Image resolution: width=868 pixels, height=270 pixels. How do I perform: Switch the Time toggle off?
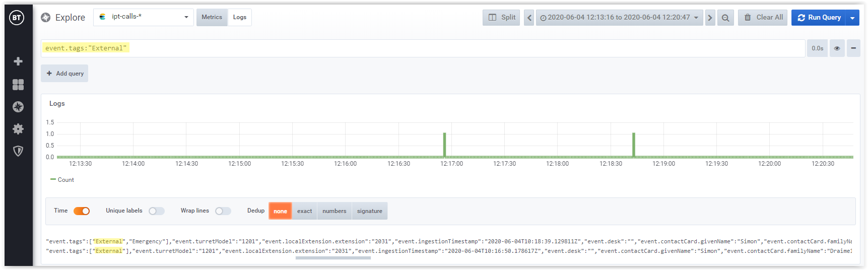(x=82, y=211)
